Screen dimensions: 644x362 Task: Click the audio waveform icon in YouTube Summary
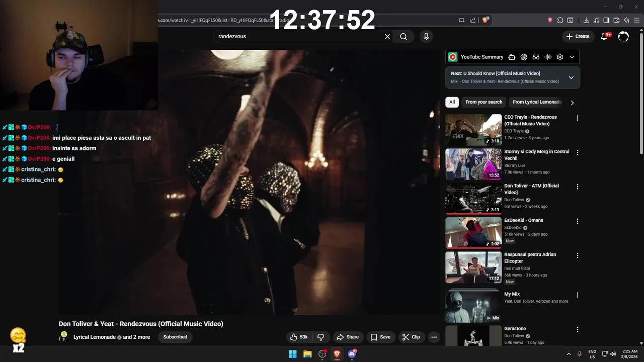(548, 57)
